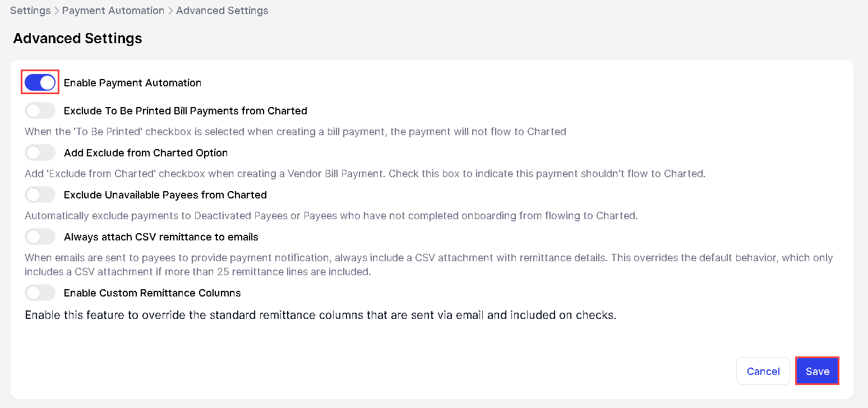Screen dimensions: 868x408
Task: Click the "Add Exclude from Charted Option" label
Action: (x=146, y=153)
